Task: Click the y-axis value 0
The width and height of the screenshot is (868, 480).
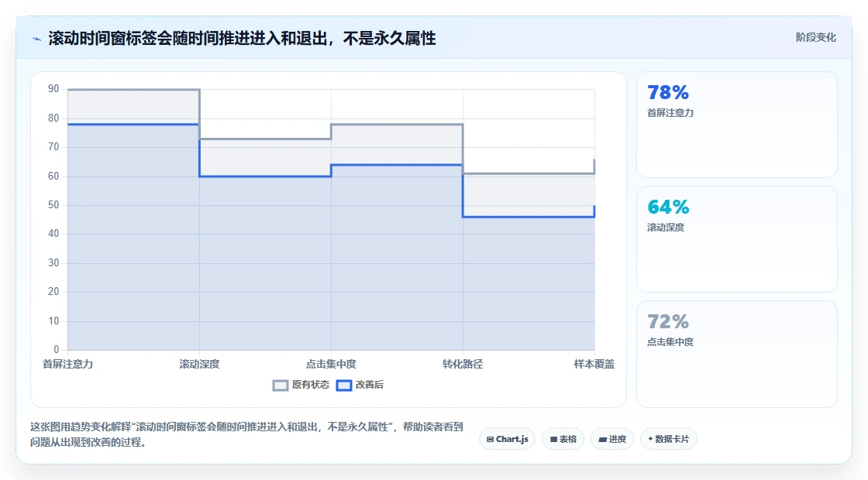Action: click(x=56, y=349)
